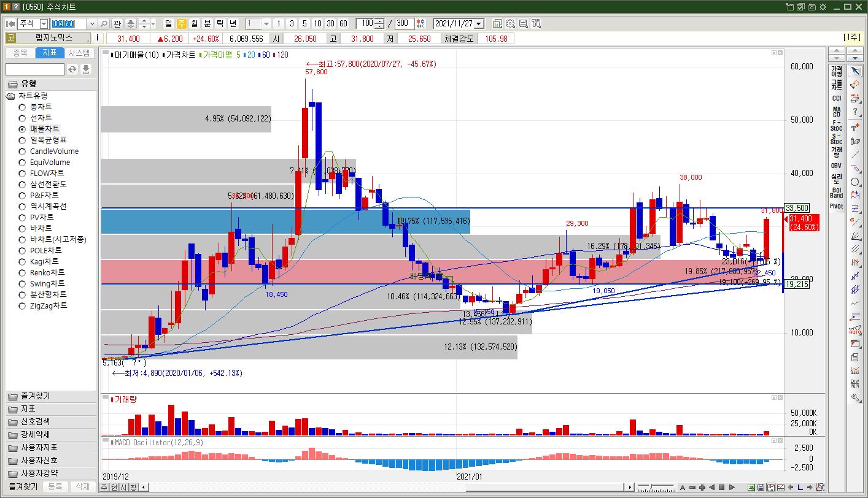This screenshot has width=868, height=498.
Task: Click the refresh icon beside indicator search
Action: pyautogui.click(x=72, y=69)
